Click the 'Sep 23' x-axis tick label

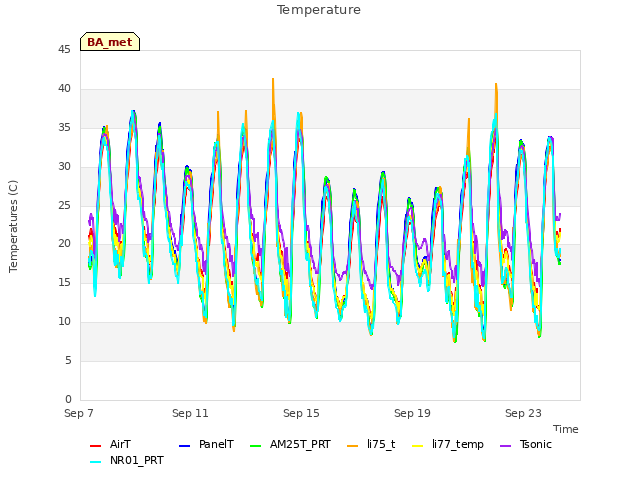523,413
